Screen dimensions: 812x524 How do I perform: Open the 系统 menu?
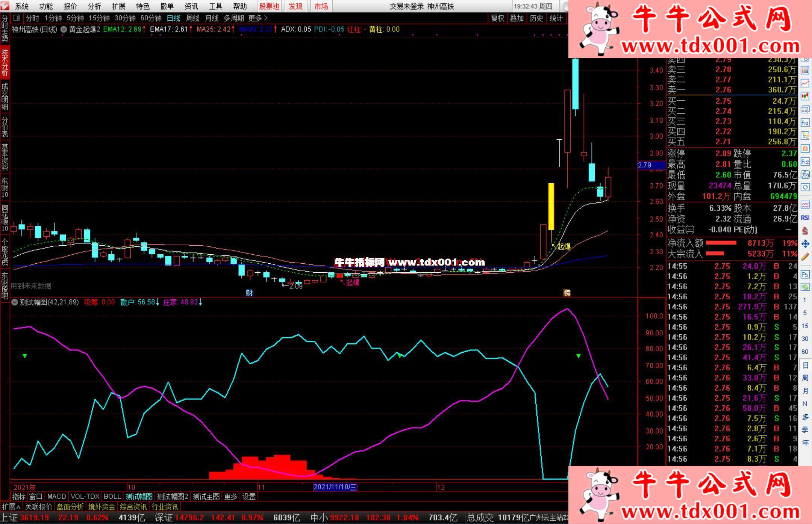22,6
